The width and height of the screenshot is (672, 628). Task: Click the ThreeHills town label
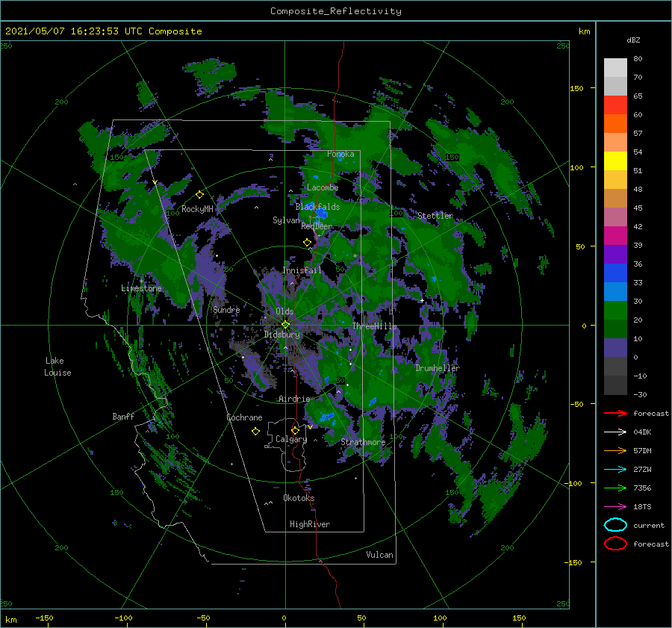coord(374,326)
